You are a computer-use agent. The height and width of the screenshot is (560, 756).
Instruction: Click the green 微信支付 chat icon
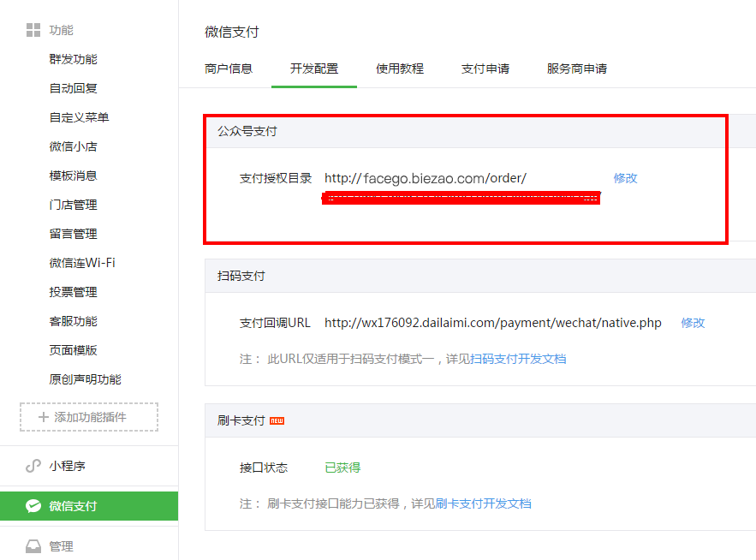click(33, 506)
